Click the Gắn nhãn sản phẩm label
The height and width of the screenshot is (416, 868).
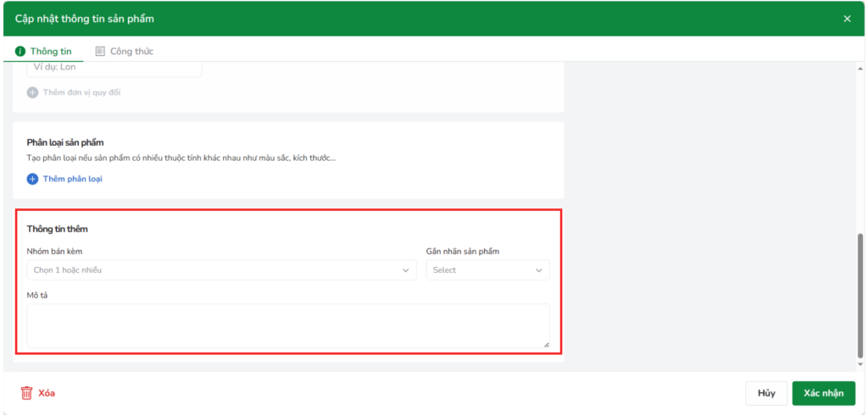click(463, 252)
